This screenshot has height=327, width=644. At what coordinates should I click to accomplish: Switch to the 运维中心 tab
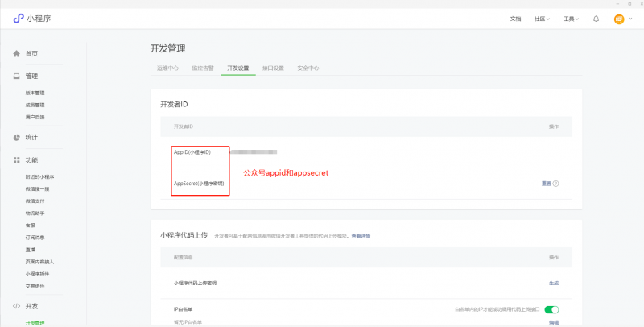(167, 68)
